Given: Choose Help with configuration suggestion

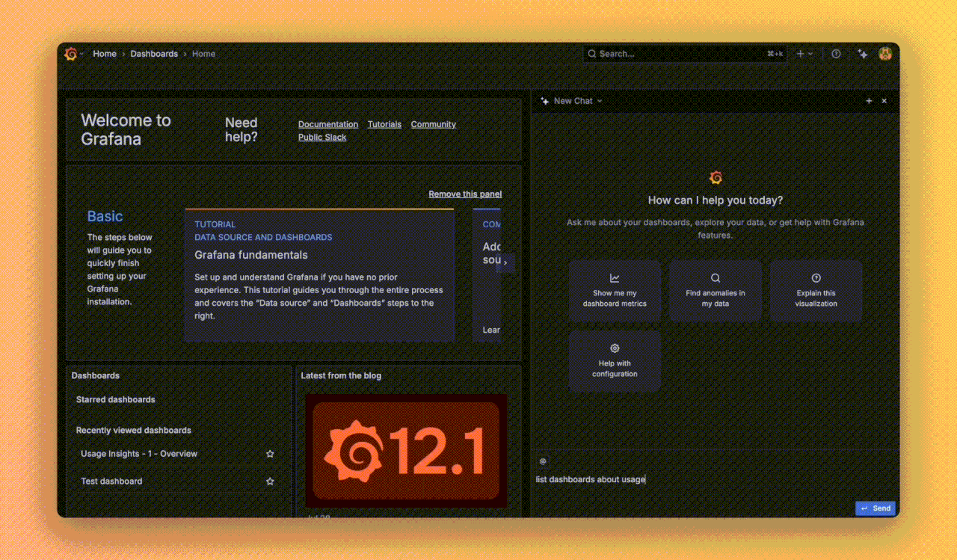Looking at the screenshot, I should pos(615,361).
